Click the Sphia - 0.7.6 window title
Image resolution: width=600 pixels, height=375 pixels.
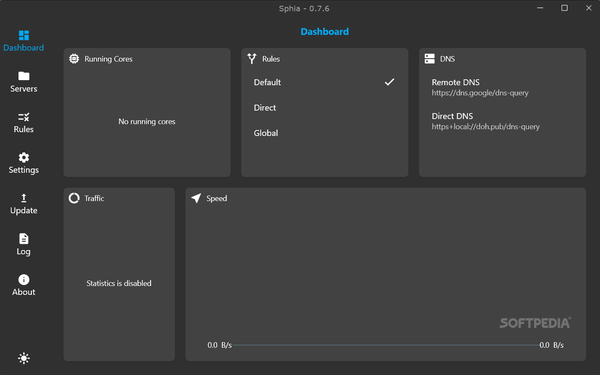304,8
